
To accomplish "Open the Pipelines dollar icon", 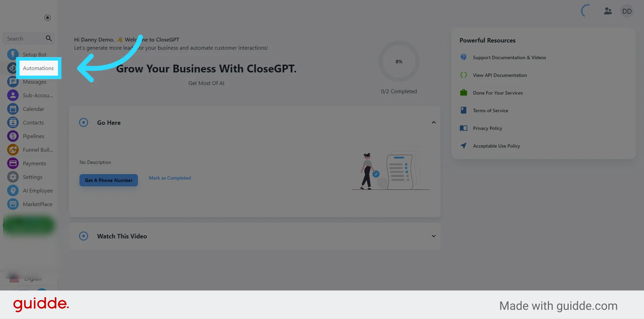I will point(13,136).
